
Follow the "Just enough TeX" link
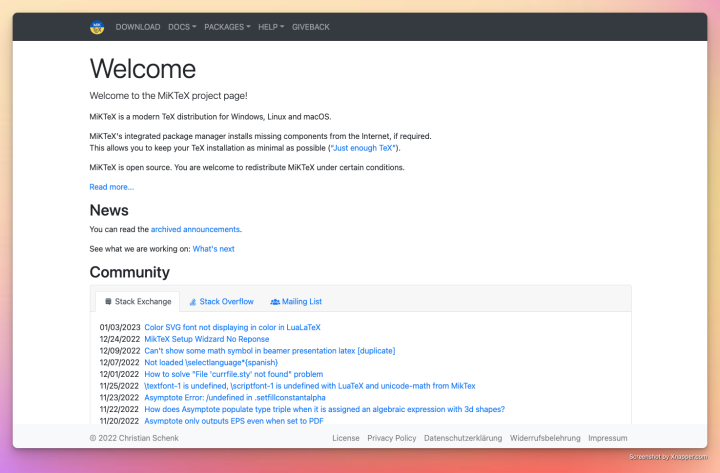(363, 148)
